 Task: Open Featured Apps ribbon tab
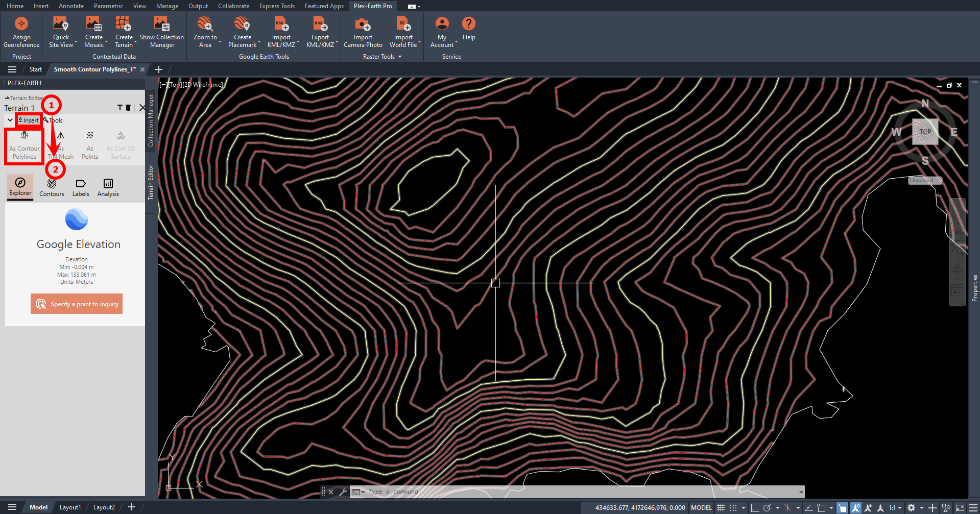(324, 6)
